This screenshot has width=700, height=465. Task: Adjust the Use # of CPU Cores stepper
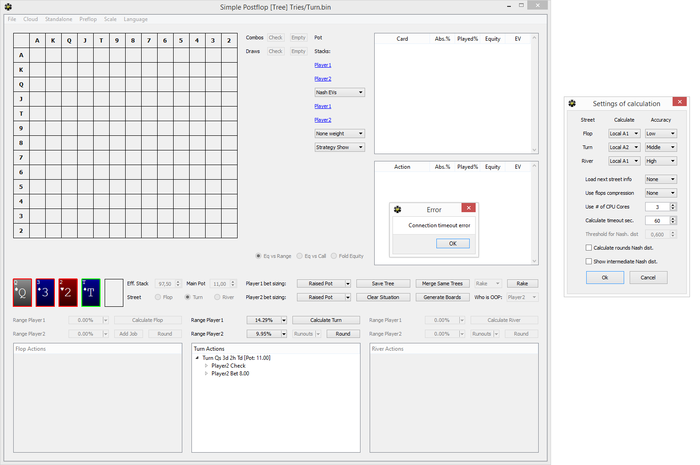click(673, 207)
